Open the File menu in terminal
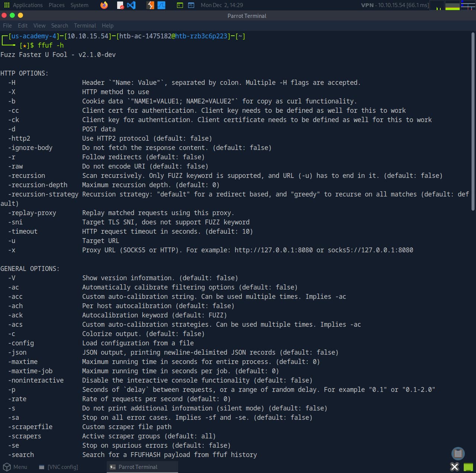The width and height of the screenshot is (476, 473). [x=7, y=26]
